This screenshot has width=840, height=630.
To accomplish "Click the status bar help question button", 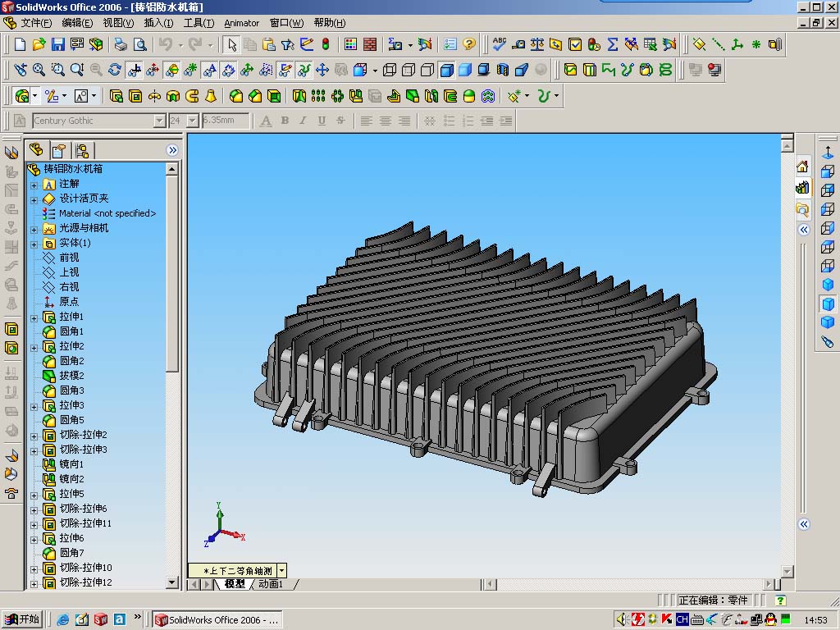I will [x=781, y=600].
